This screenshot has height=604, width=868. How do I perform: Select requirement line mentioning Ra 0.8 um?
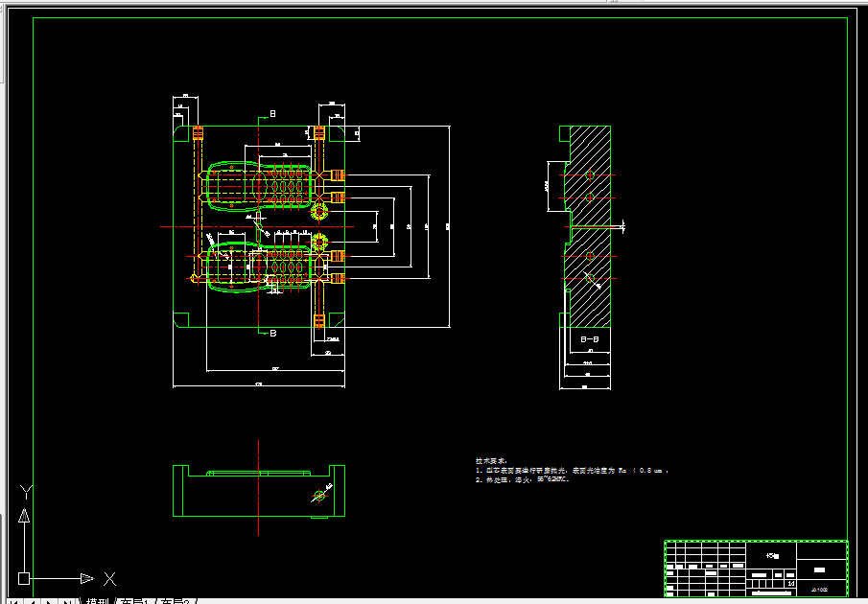tap(573, 471)
